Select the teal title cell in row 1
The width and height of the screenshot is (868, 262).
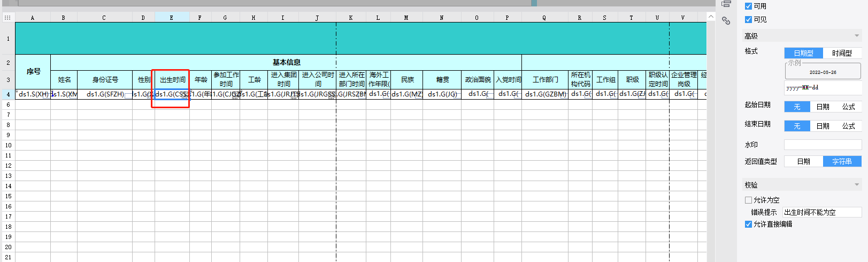tap(361, 39)
